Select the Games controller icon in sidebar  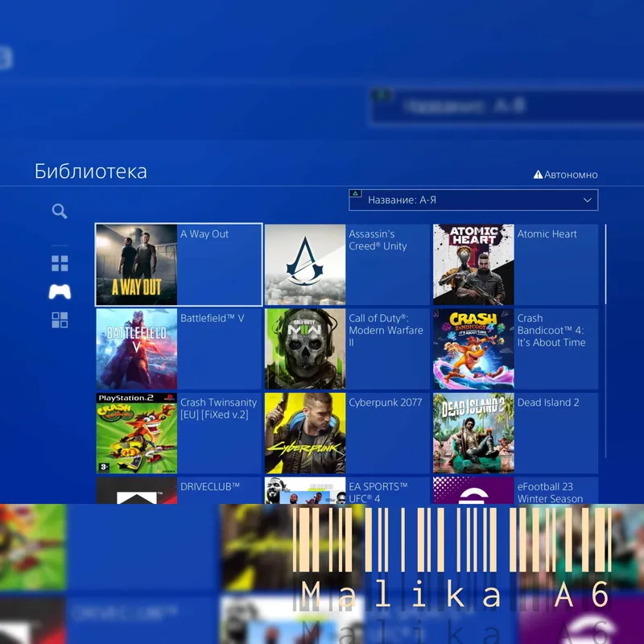point(60,291)
